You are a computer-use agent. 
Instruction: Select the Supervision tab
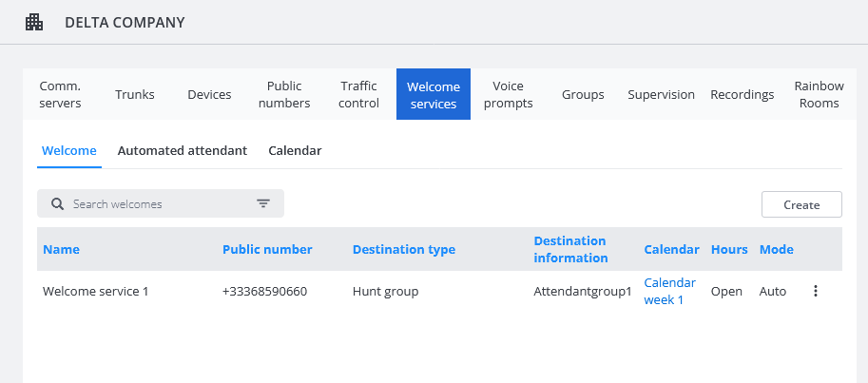point(661,94)
